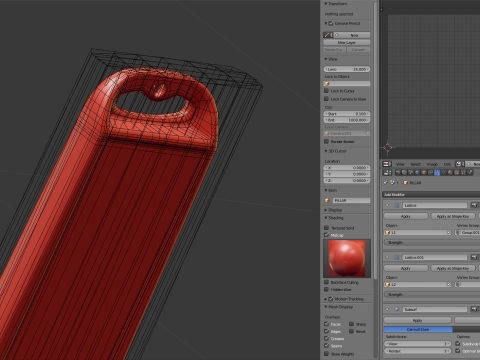Select the Modifiers wrench tab icon
The height and width of the screenshot is (360, 480).
point(437,172)
